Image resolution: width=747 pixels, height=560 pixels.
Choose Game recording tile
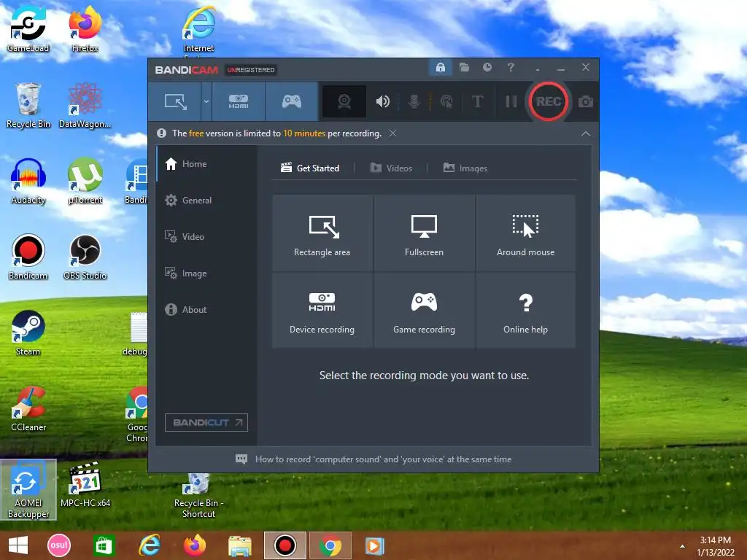424,310
